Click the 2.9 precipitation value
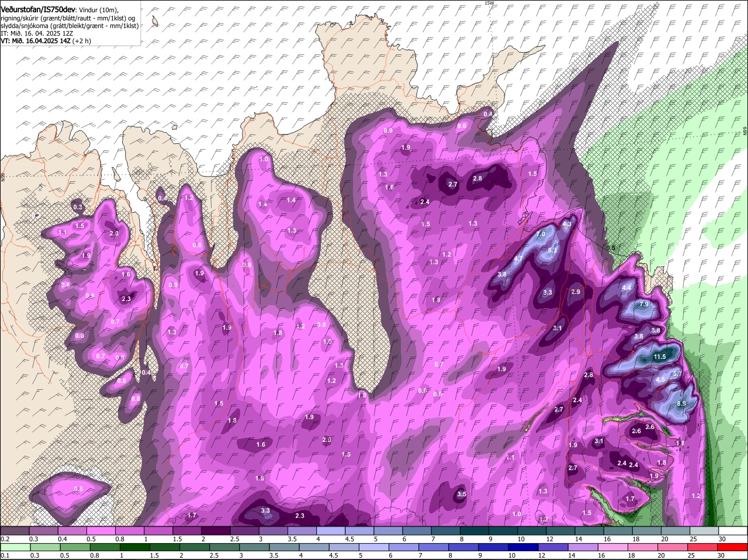The height and width of the screenshot is (560, 748). tap(576, 292)
